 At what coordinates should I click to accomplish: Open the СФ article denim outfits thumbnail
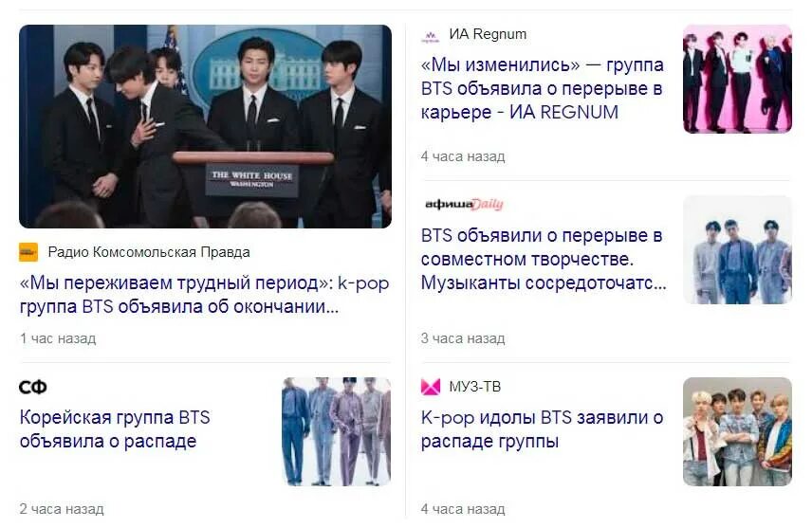(337, 431)
